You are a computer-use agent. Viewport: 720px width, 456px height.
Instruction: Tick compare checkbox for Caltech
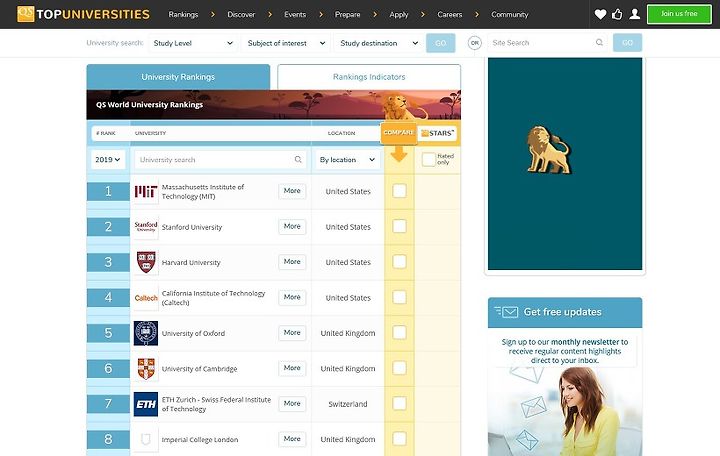pyautogui.click(x=399, y=297)
